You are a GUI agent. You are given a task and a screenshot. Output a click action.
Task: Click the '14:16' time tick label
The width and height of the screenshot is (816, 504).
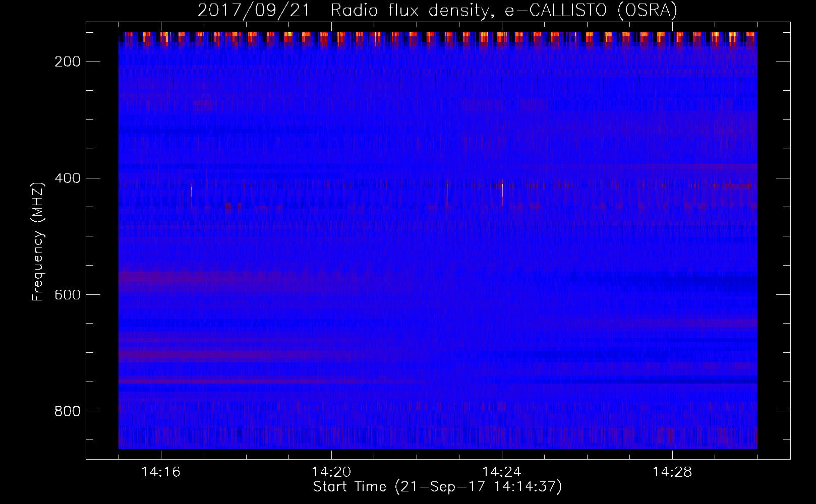click(x=161, y=472)
